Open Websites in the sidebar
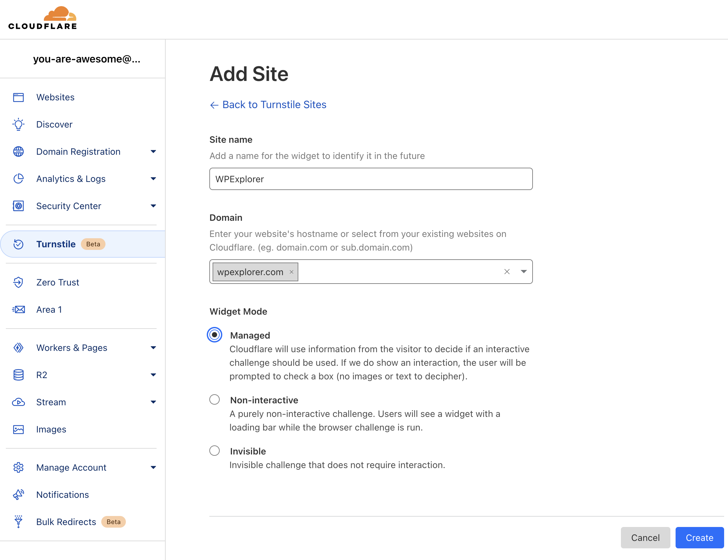728x560 pixels. pos(55,97)
